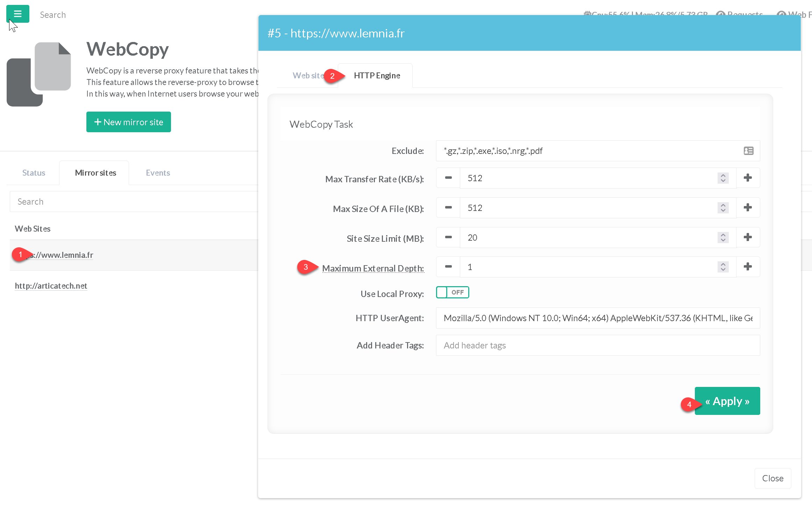This screenshot has height=509, width=812.
Task: Increase Maximum External Depth with plus
Action: [x=748, y=267]
